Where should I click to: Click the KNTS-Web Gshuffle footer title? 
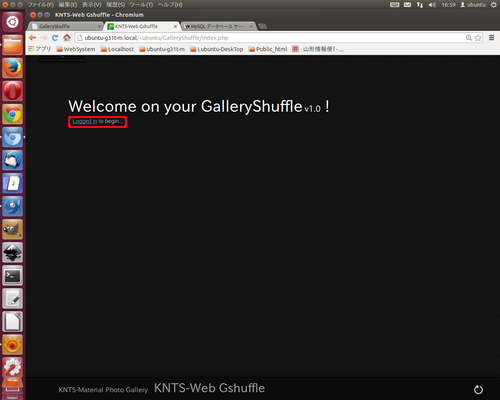(209, 388)
